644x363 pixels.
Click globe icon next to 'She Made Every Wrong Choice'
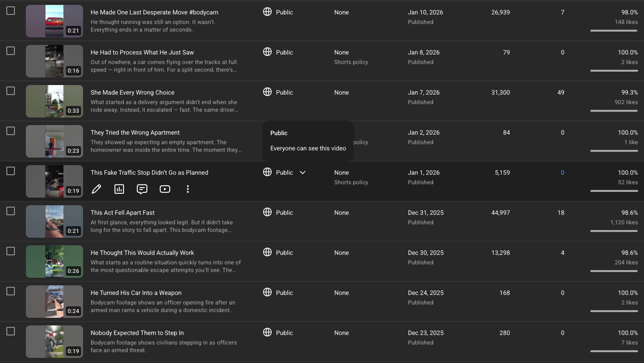pyautogui.click(x=267, y=92)
